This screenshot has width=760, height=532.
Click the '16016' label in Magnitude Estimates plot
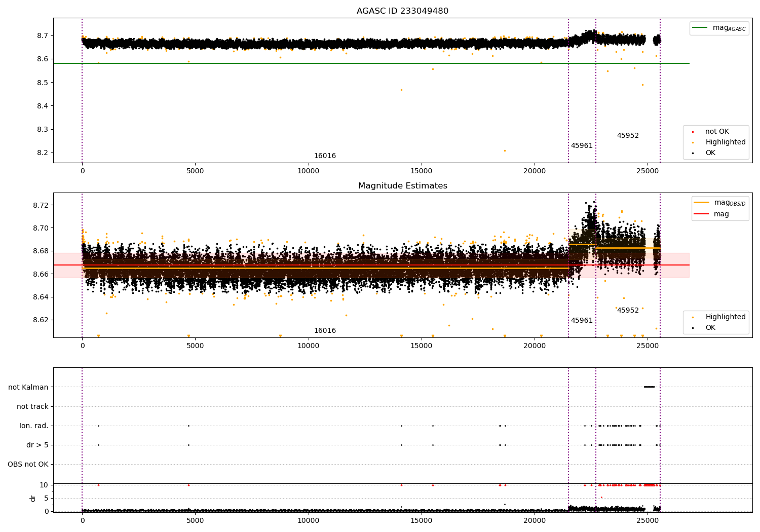tap(325, 331)
